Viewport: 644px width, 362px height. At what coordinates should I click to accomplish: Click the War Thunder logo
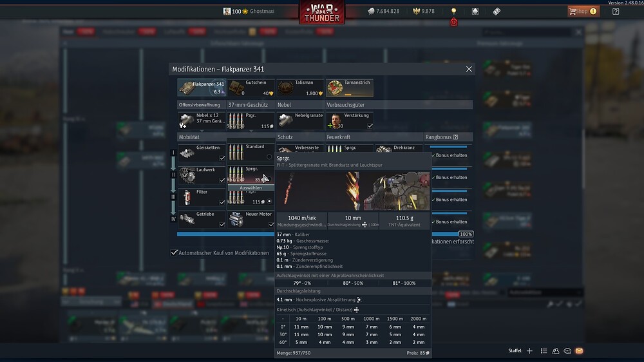pos(321,12)
